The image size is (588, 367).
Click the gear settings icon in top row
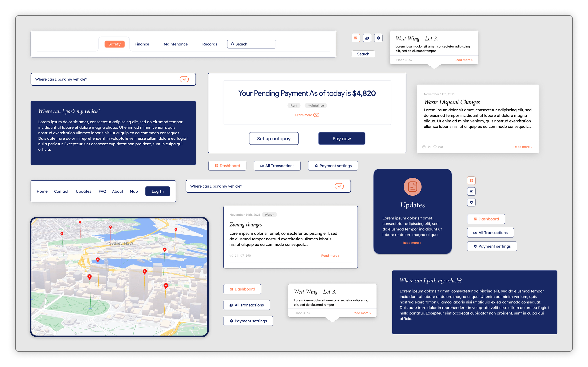378,38
